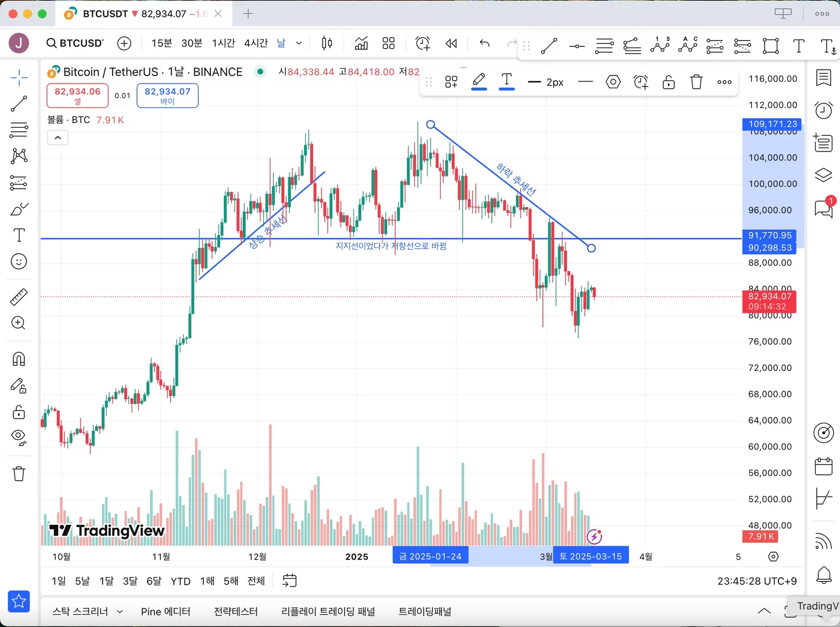Select the 4시간 interval
Image resolution: width=840 pixels, height=627 pixels.
coord(256,44)
